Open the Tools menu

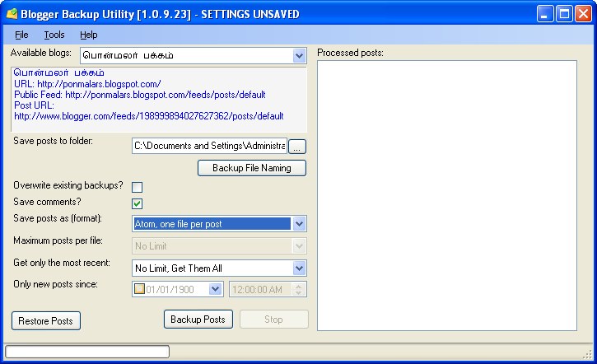(x=54, y=35)
